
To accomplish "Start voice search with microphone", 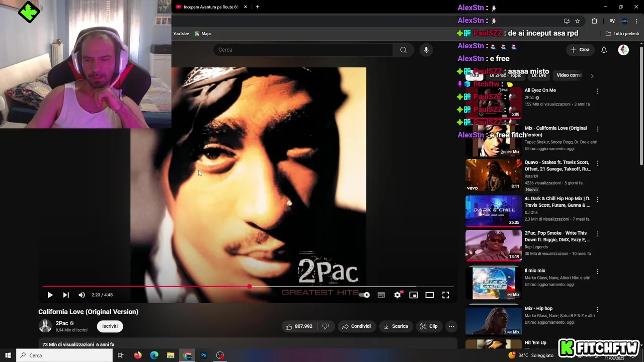I will [426, 50].
